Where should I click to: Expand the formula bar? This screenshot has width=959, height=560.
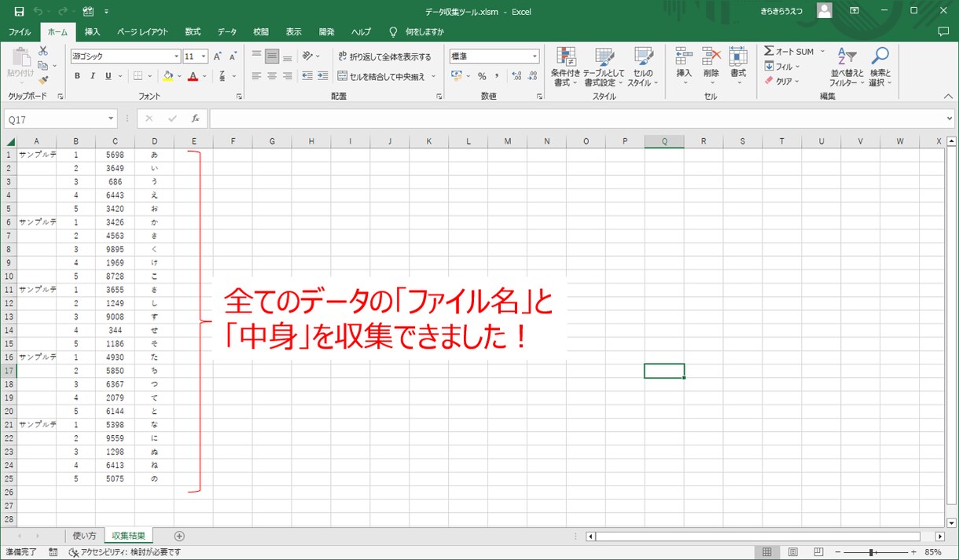tap(950, 119)
